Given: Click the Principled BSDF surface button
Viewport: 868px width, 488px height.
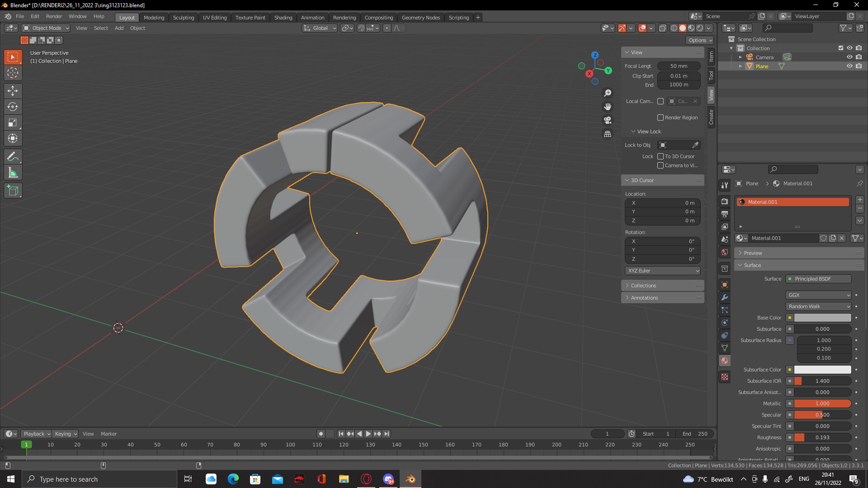Looking at the screenshot, I should point(818,279).
